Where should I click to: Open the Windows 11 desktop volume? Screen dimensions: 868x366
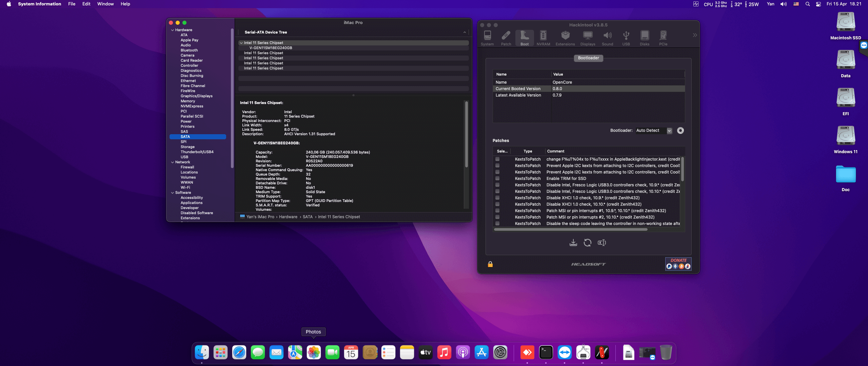coord(846,140)
